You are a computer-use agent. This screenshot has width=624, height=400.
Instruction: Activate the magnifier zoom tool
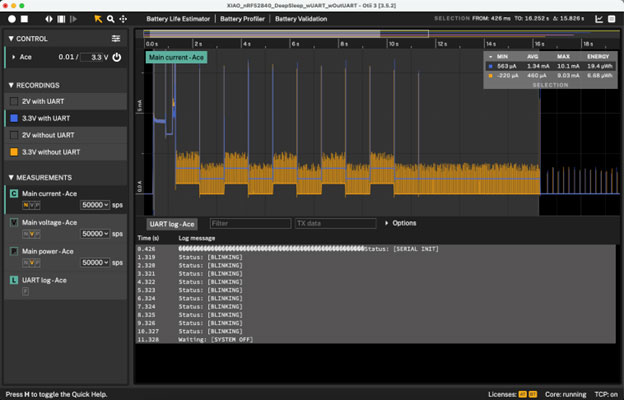tap(110, 18)
